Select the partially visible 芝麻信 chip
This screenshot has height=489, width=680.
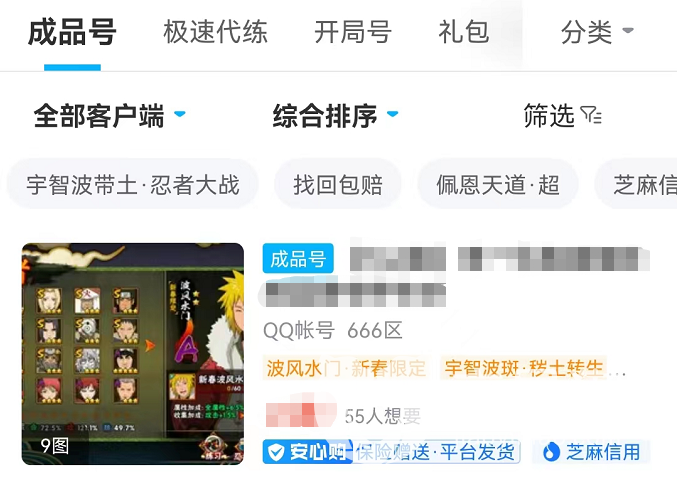pos(636,185)
